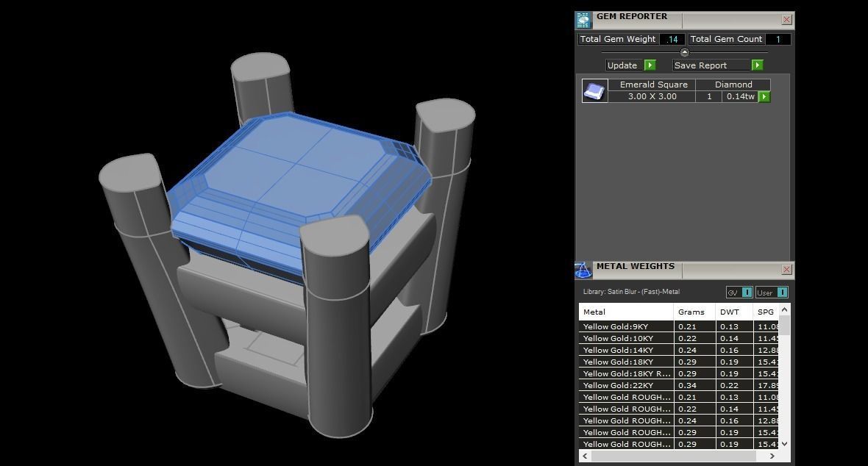Click the horizontal scrollbar thumb in metal table
This screenshot has height=466, width=868.
click(x=674, y=456)
